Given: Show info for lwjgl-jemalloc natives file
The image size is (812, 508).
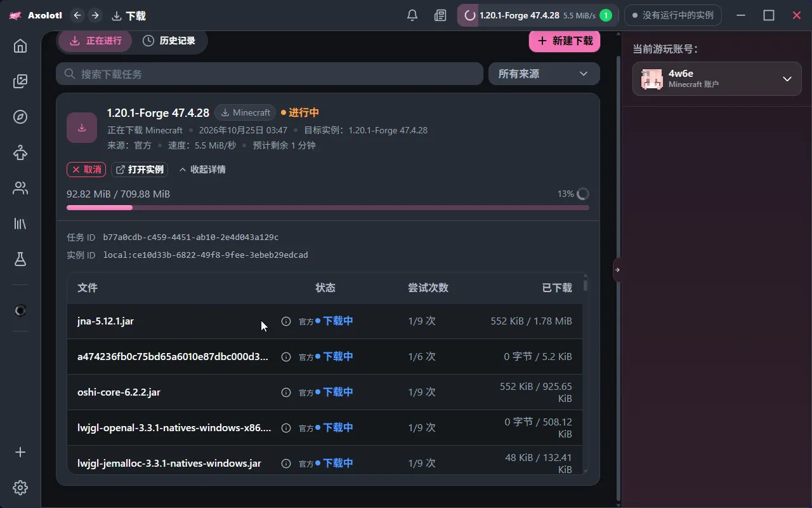Looking at the screenshot, I should 286,464.
